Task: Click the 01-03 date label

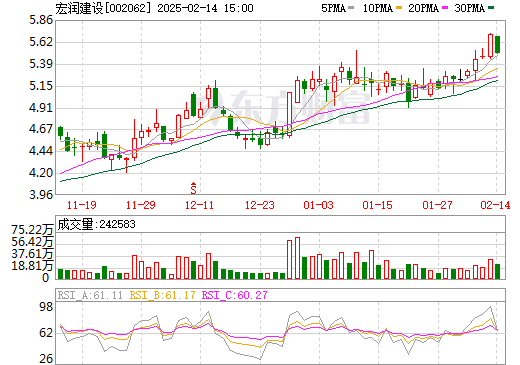Action: [318, 205]
